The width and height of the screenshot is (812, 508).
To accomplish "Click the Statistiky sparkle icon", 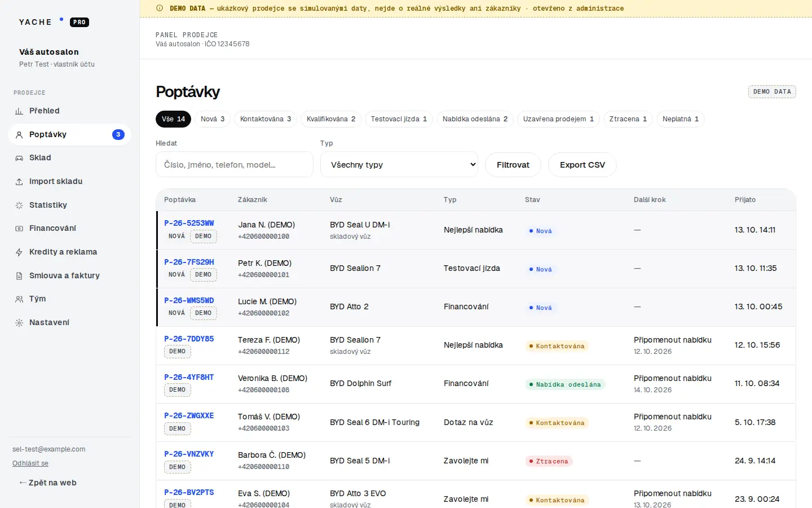I will coord(19,205).
